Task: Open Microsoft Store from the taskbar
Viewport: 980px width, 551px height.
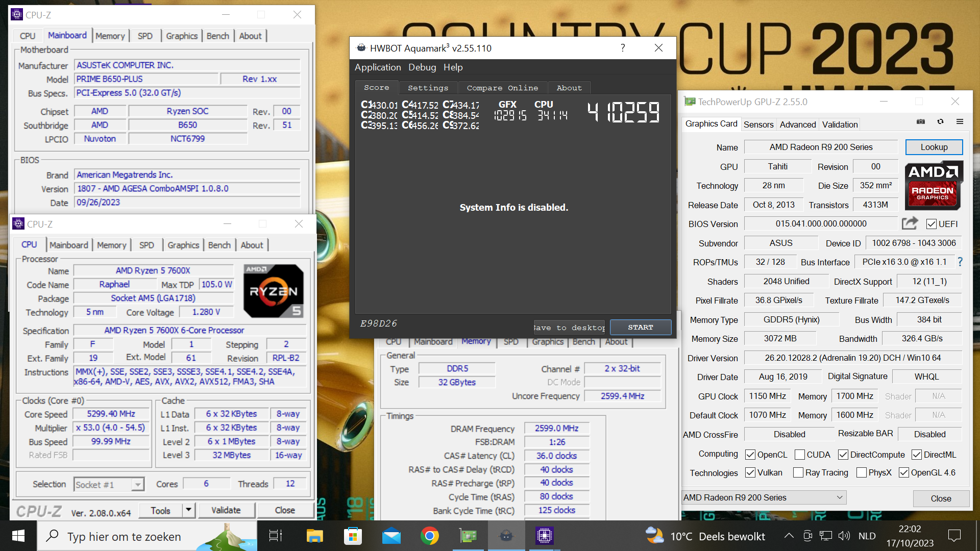Action: point(353,536)
